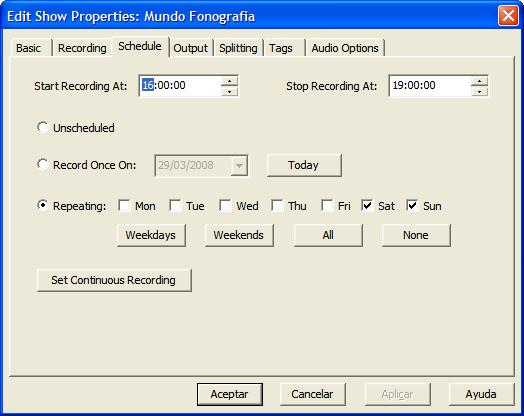The width and height of the screenshot is (524, 416).
Task: Select the Unscheduled radio option
Action: click(42, 127)
